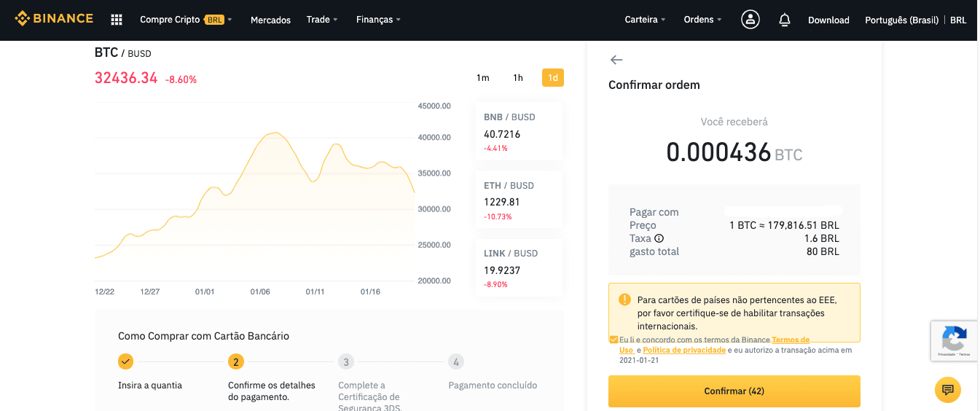Expand the Ordens menu
980x411 pixels.
pyautogui.click(x=702, y=20)
